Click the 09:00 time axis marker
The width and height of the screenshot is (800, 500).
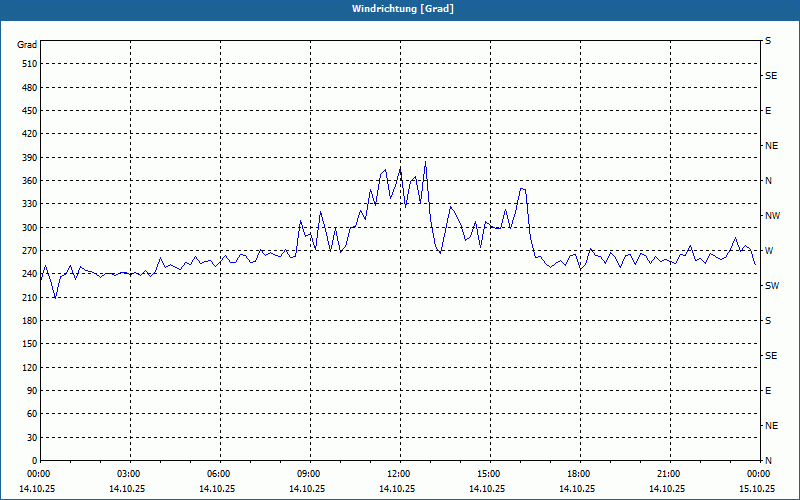tap(308, 474)
